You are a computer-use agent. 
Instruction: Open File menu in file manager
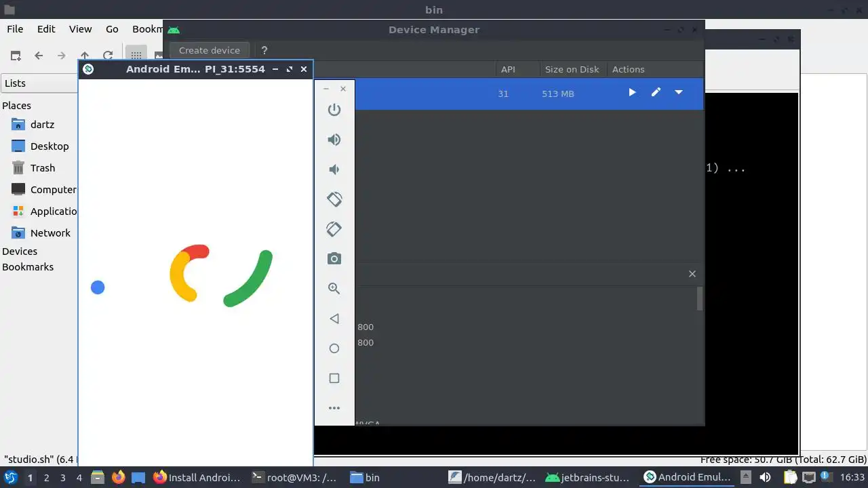(x=15, y=29)
